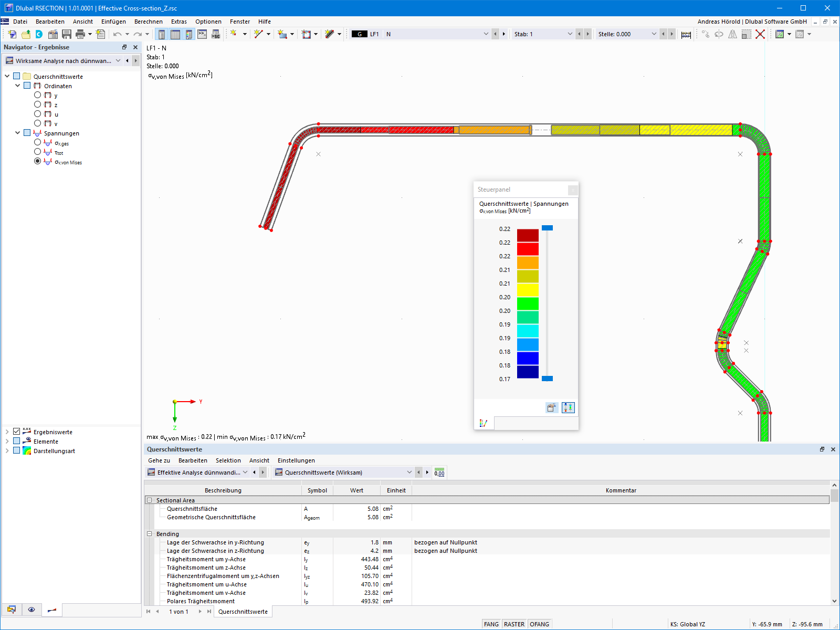Toggle the Spannungen checkbox
This screenshot has height=630, width=840.
[27, 133]
